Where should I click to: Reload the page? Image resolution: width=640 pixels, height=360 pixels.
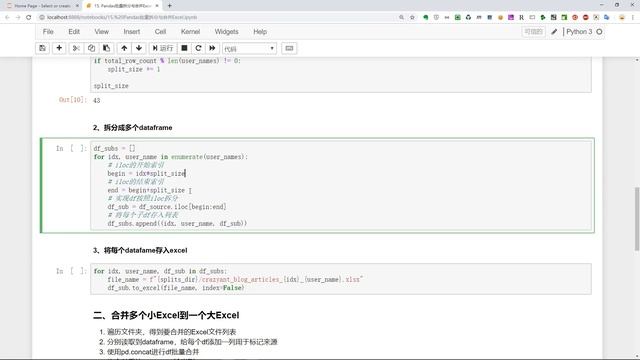(29, 17)
